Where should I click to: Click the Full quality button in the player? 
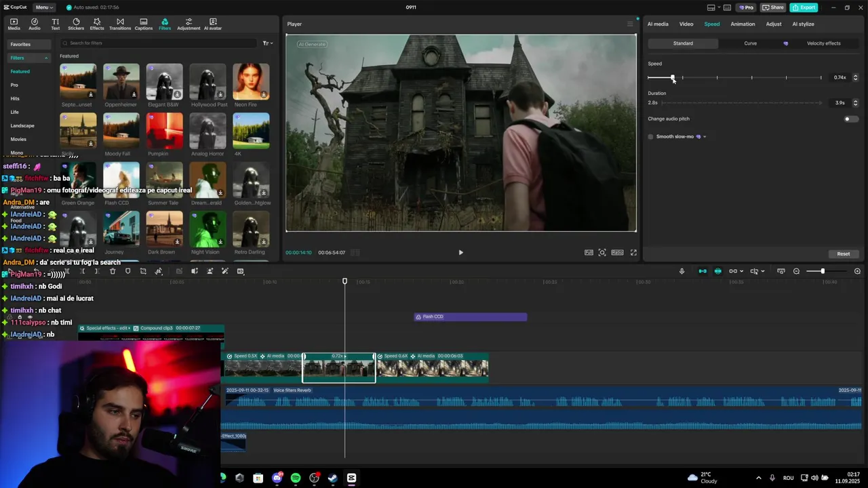click(x=589, y=253)
